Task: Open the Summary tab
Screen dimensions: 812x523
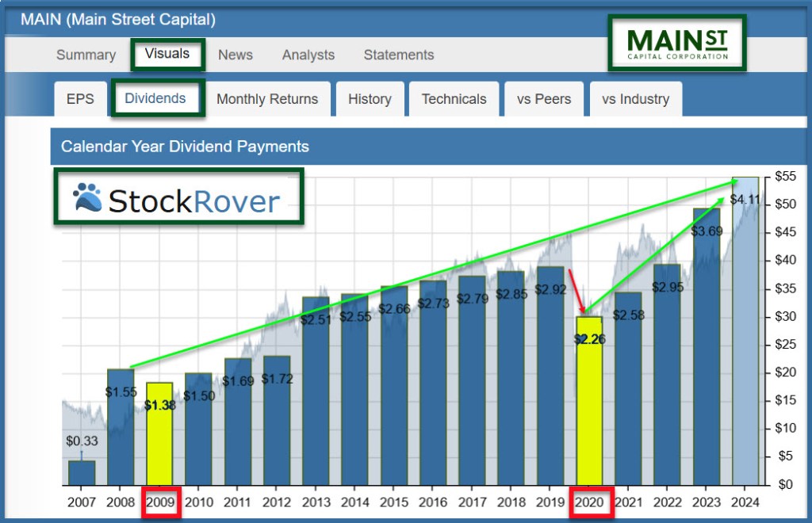Action: (86, 55)
